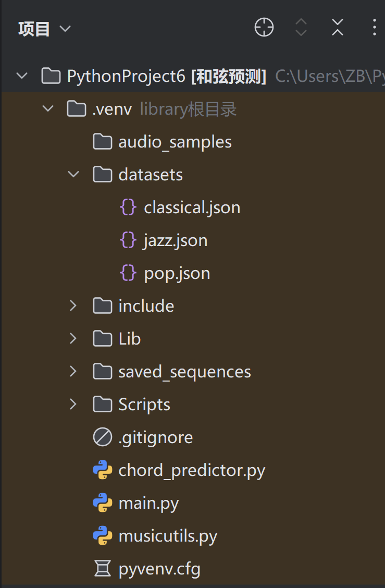Open the project panel options menu
Screen dimensions: 385x588
(x=374, y=28)
